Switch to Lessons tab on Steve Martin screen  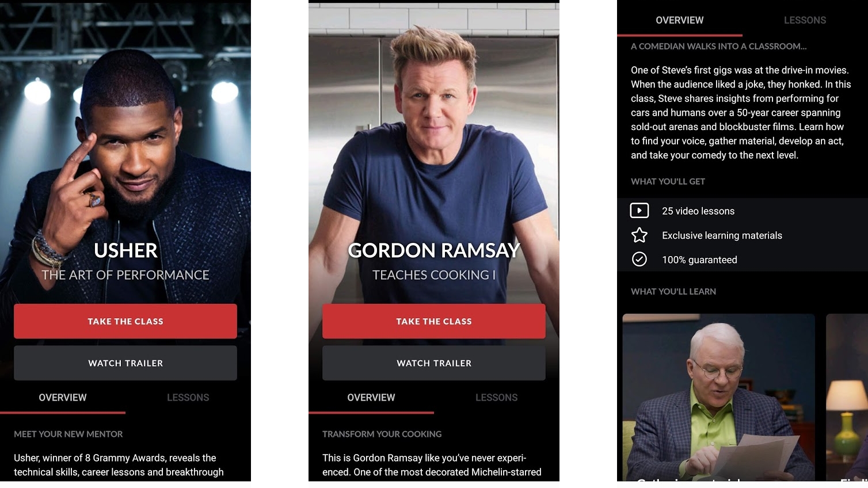point(805,20)
